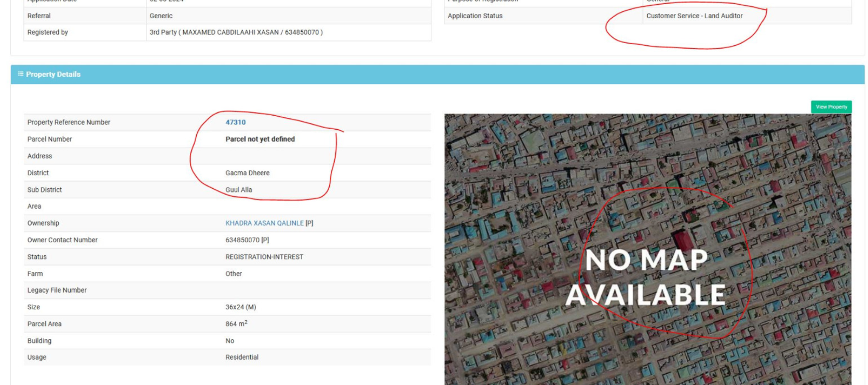Select parcel area value 864 m2
The width and height of the screenshot is (868, 385).
pos(236,324)
